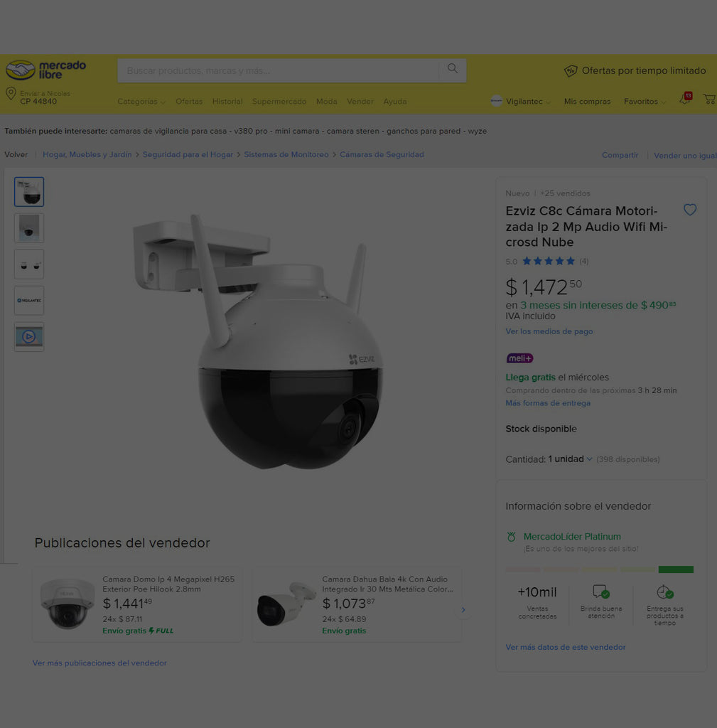Focus the product search input field
The width and height of the screenshot is (717, 728).
[x=279, y=71]
